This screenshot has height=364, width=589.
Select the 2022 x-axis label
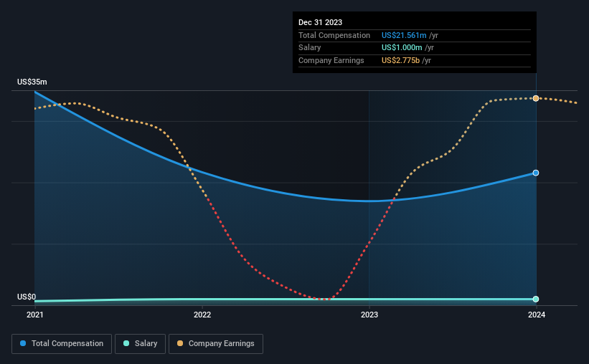coord(202,315)
